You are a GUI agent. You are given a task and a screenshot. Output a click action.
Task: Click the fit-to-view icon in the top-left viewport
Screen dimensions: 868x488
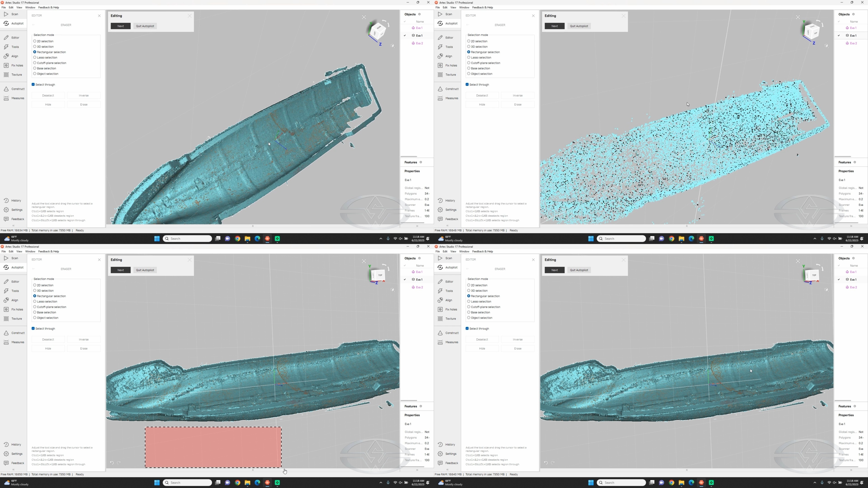click(x=364, y=17)
